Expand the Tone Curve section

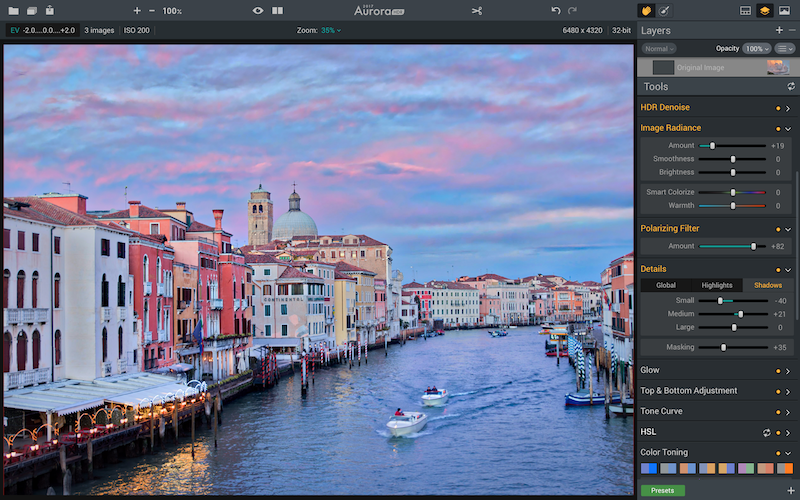788,412
